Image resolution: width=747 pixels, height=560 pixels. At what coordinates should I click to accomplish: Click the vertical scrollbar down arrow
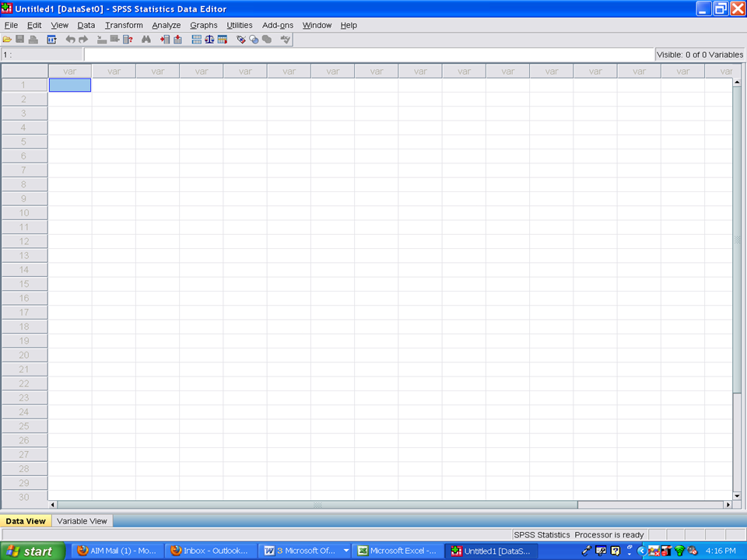(737, 495)
